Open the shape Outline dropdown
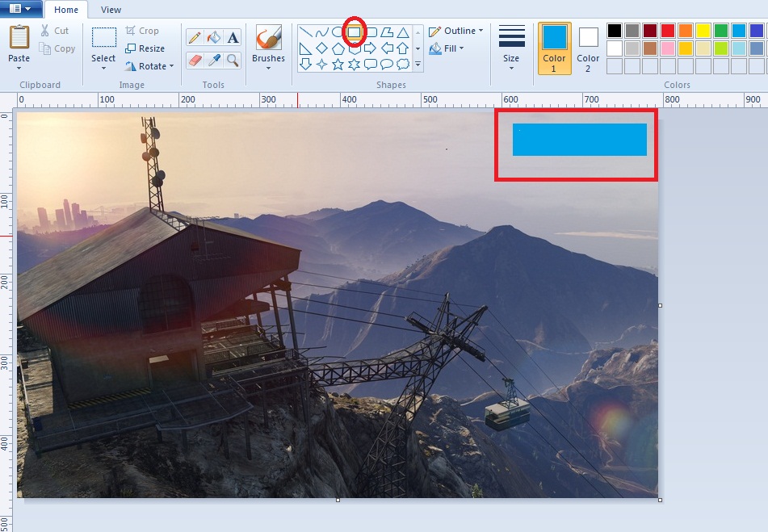 click(455, 31)
